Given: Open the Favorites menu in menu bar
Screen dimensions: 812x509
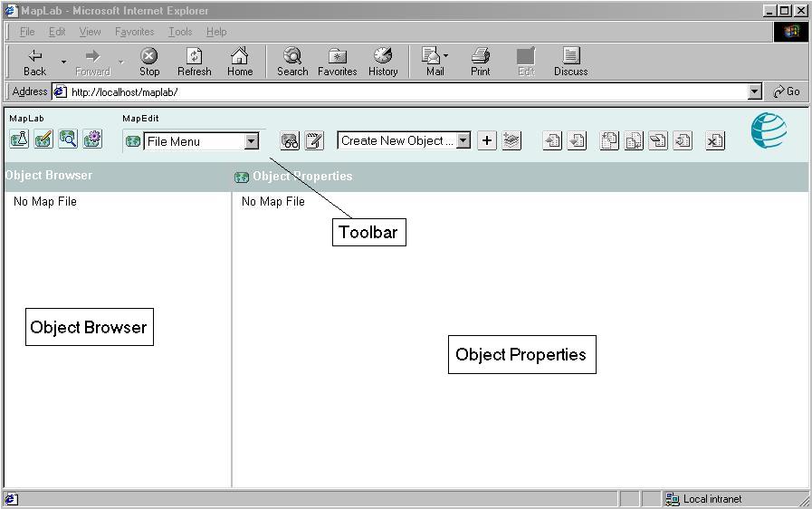Looking at the screenshot, I should (134, 32).
